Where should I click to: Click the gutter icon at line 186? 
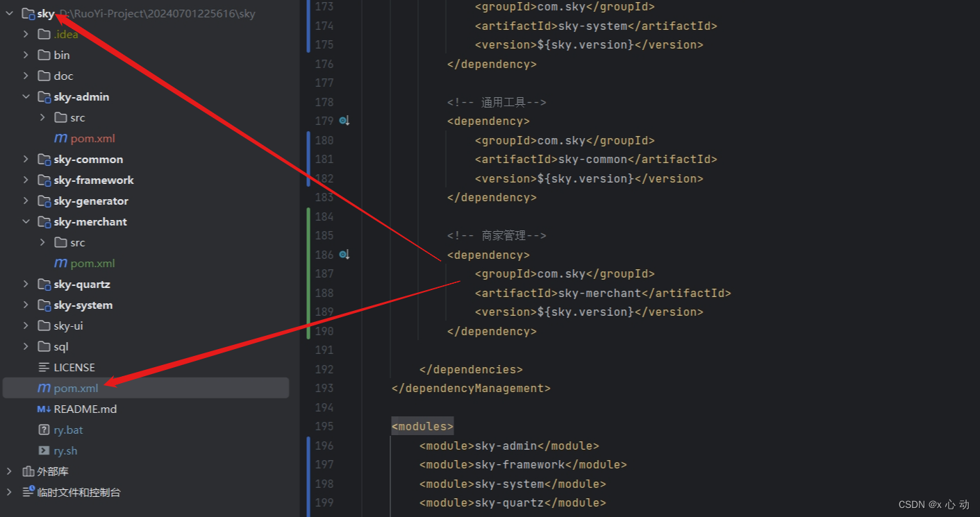344,255
